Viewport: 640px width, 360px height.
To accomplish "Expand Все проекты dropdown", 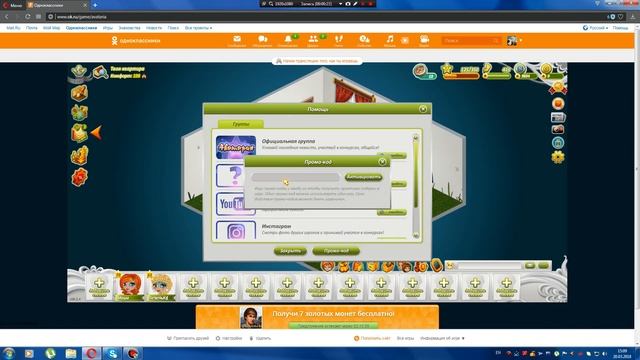I will tap(198, 28).
